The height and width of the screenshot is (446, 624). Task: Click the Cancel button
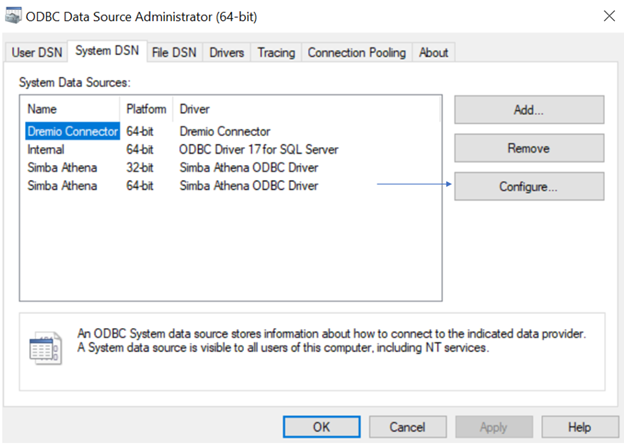pyautogui.click(x=407, y=427)
